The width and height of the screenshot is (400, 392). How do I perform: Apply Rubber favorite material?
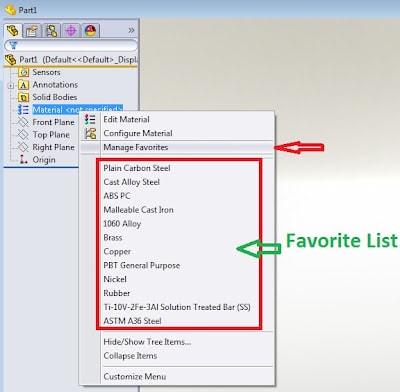(x=117, y=293)
